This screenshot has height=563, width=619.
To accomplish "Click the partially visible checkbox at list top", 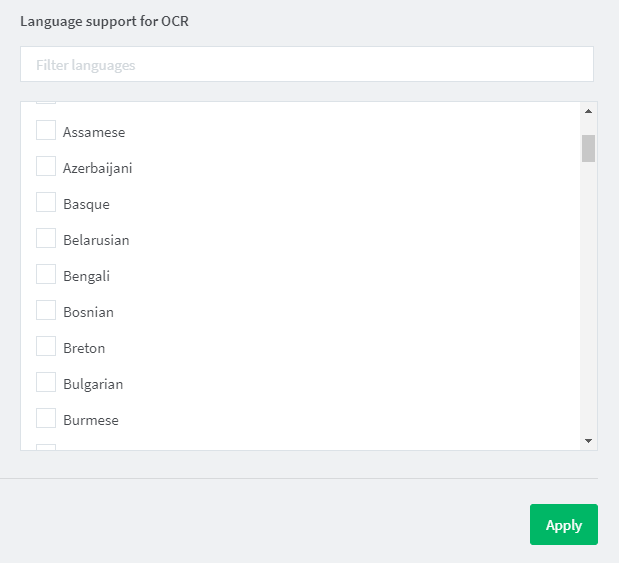I will (46, 103).
